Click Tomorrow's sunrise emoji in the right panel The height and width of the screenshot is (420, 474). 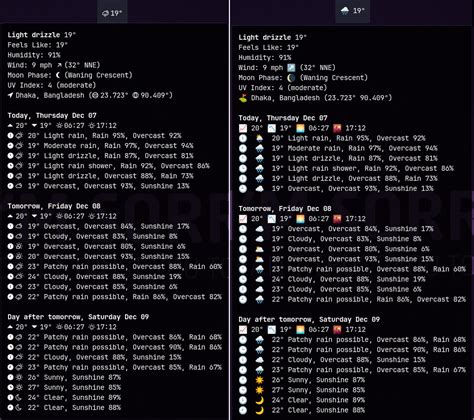300,219
